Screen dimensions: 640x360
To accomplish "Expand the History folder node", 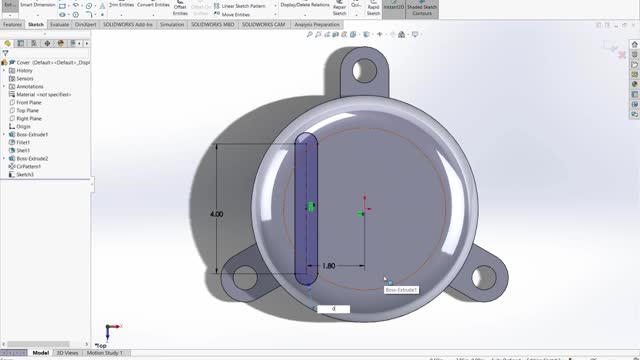I will pyautogui.click(x=4, y=71).
